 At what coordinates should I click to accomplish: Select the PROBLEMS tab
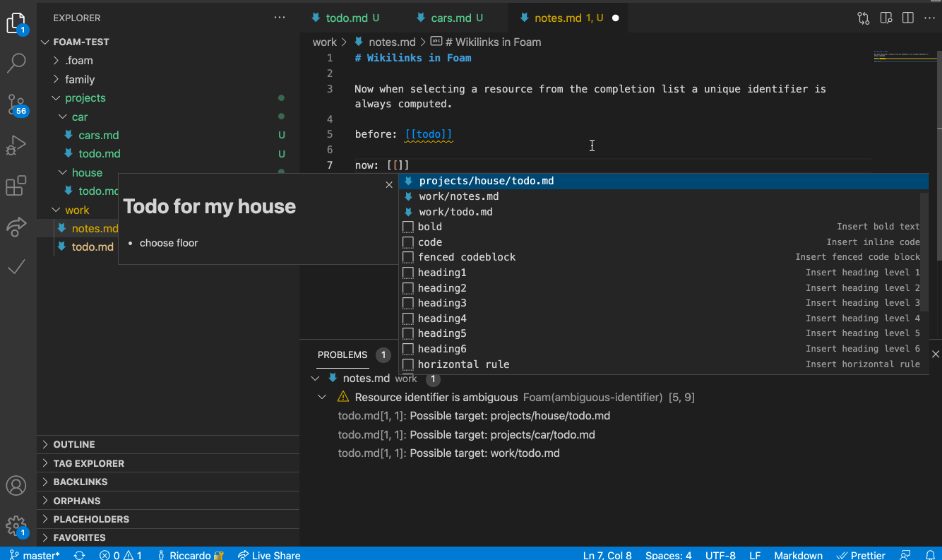click(x=342, y=355)
